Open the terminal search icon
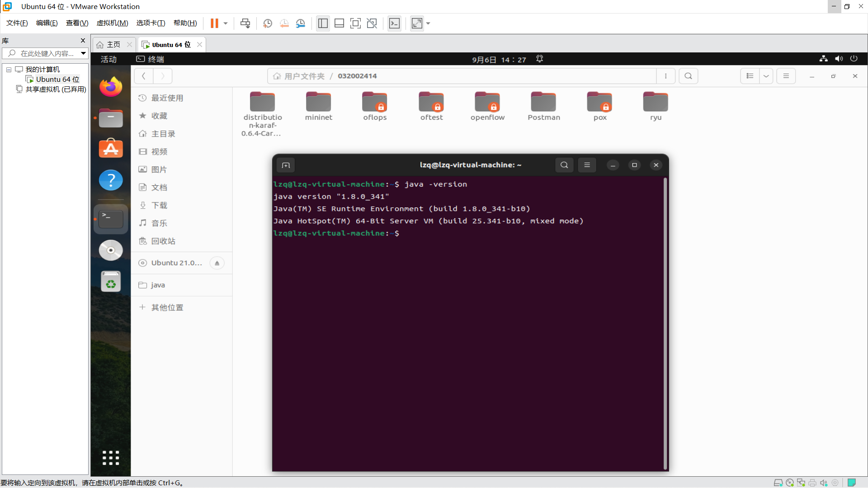Viewport: 868px width, 488px height. pos(564,165)
